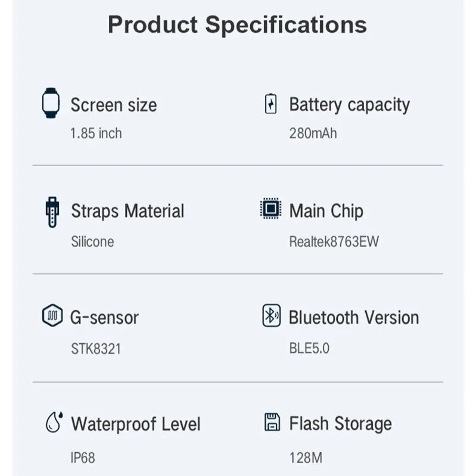Select the Realtek8763EW chip value

click(x=334, y=241)
